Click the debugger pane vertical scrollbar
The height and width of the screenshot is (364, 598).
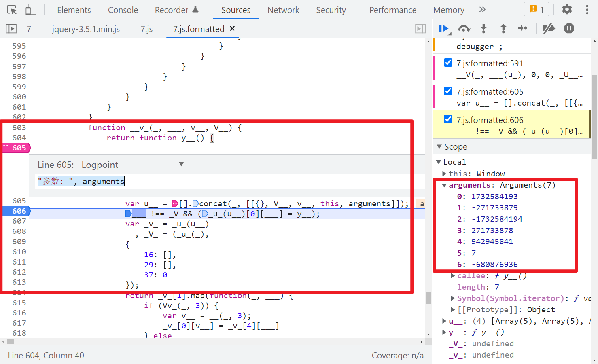coord(594,117)
